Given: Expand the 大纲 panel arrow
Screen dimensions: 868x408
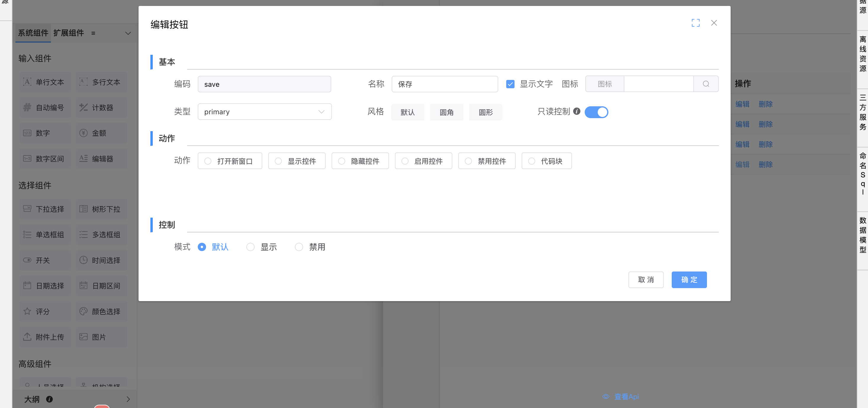Looking at the screenshot, I should tap(128, 399).
